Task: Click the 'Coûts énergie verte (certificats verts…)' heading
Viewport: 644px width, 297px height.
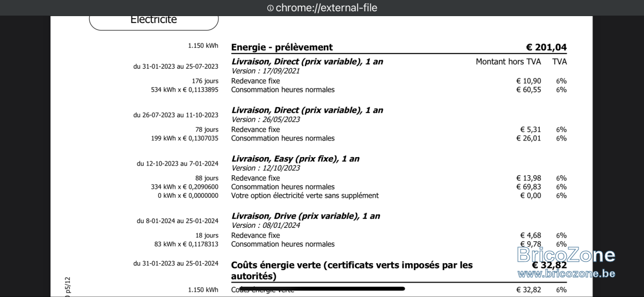Action: [352, 271]
